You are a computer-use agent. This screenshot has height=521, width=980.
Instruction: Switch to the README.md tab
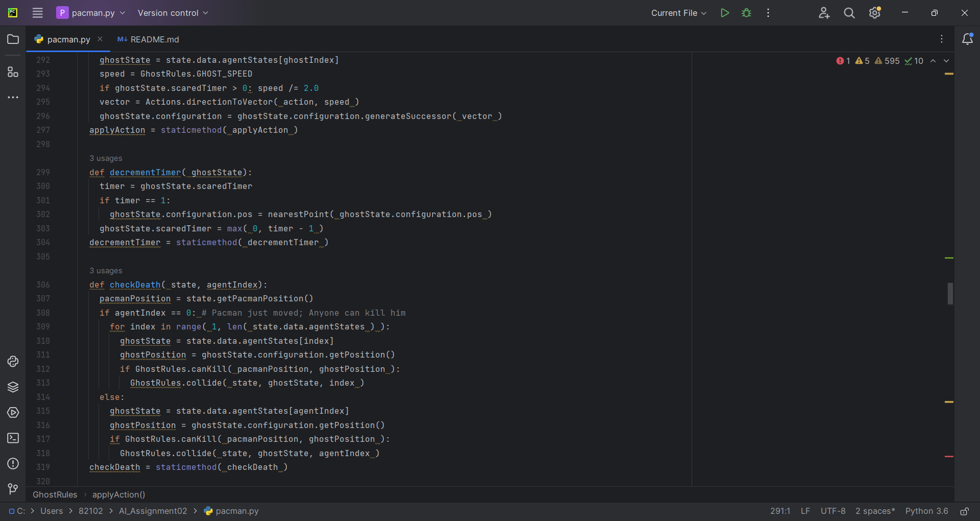(148, 39)
